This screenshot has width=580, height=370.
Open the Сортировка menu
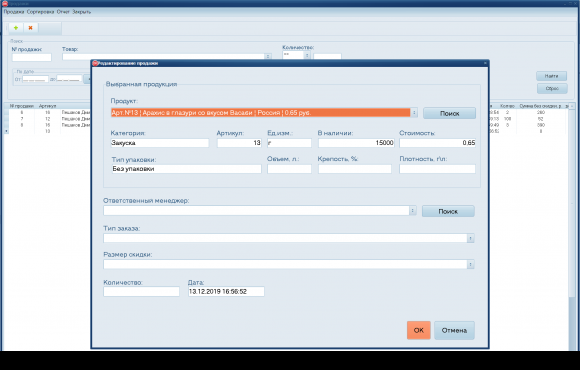(x=41, y=12)
